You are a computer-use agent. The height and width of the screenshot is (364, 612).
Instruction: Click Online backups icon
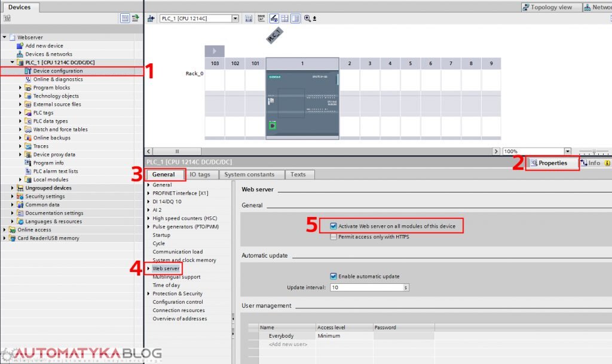point(27,137)
